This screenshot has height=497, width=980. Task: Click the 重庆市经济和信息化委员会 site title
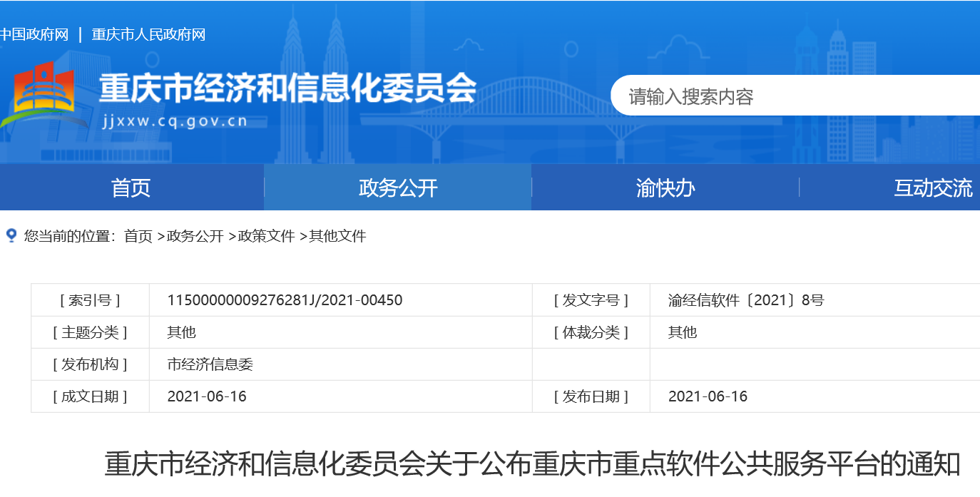point(287,89)
